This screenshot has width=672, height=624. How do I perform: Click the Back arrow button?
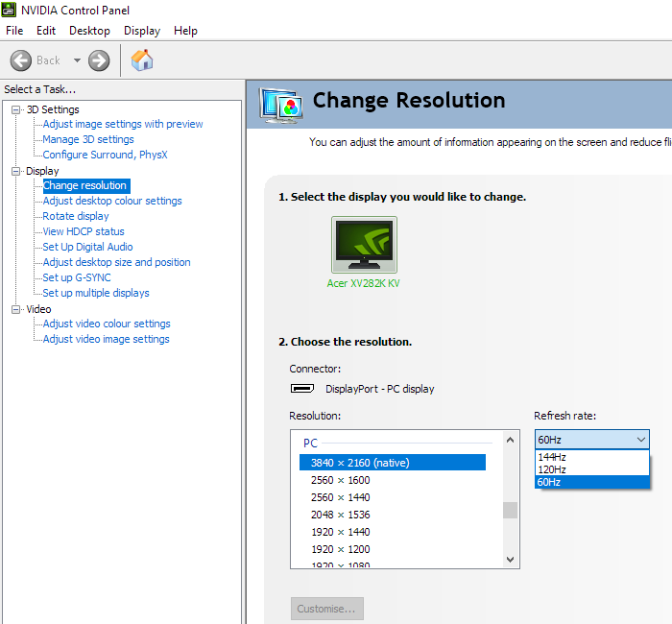click(x=20, y=60)
